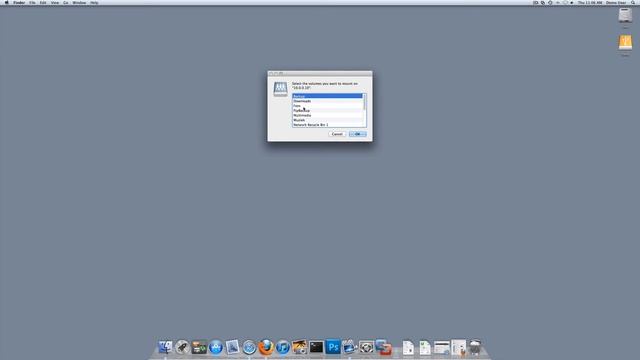This screenshot has width=640, height=360.
Task: Click the Cancel button in the mount dialog
Action: pyautogui.click(x=337, y=134)
